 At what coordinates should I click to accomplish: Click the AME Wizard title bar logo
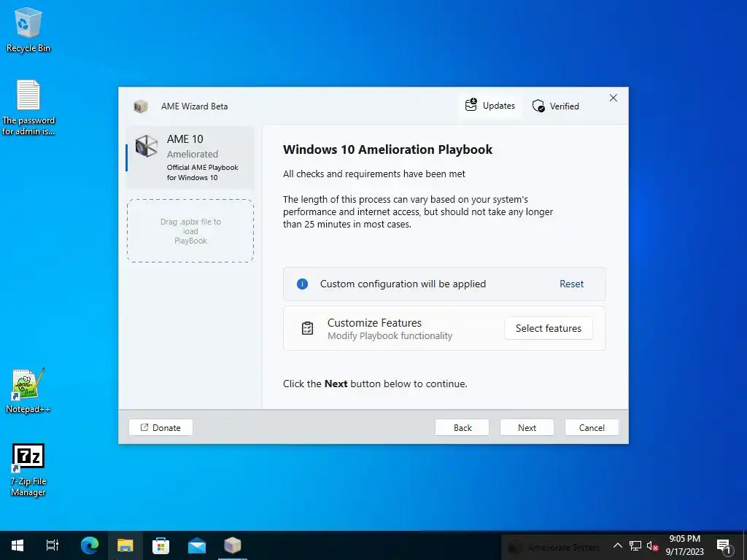click(141, 106)
